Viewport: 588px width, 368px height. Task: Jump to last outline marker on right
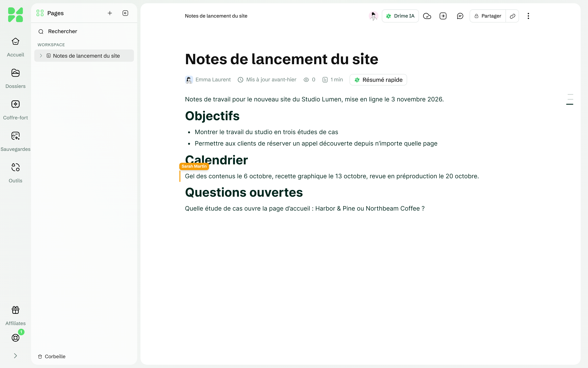tap(570, 104)
